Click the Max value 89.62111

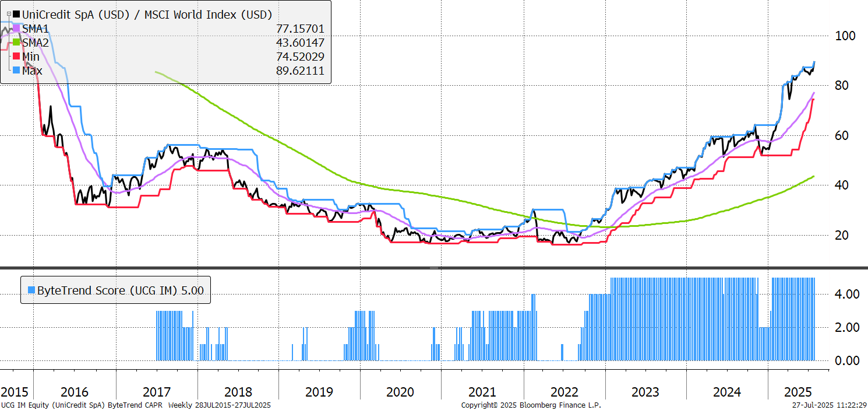coord(301,71)
